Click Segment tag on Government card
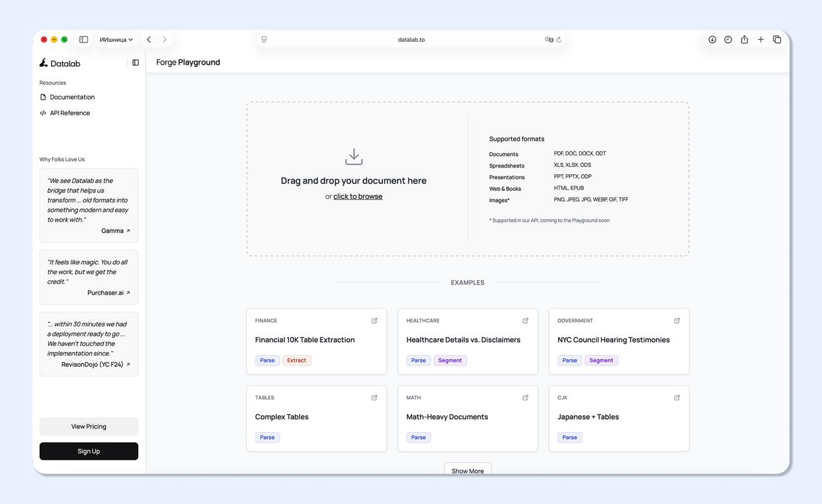Viewport: 822px width, 504px height. pos(601,360)
